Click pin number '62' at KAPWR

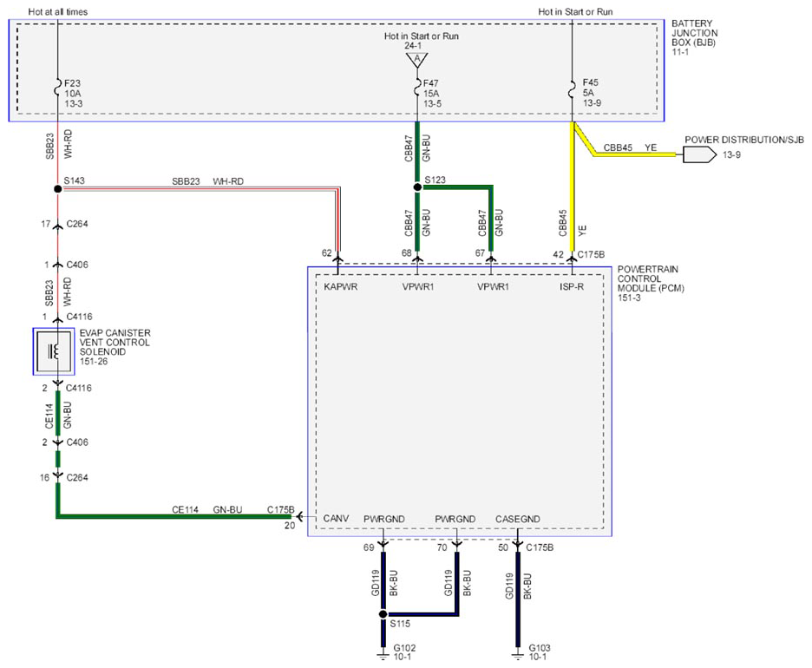coord(326,253)
